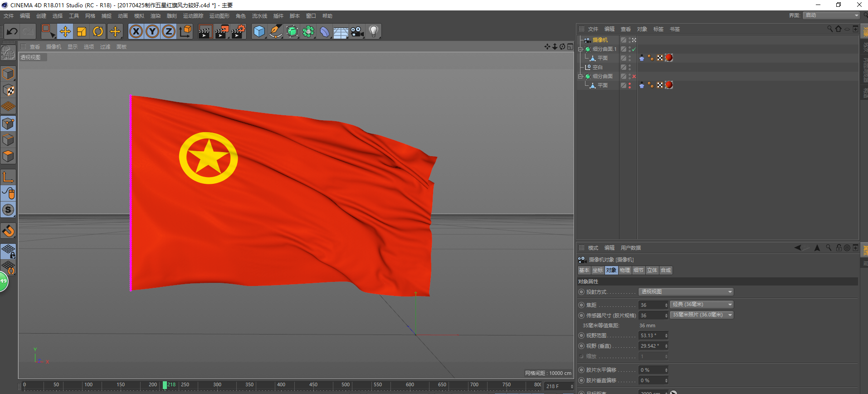Open the 投射方式 projection dropdown
This screenshot has width=868, height=394.
[686, 292]
